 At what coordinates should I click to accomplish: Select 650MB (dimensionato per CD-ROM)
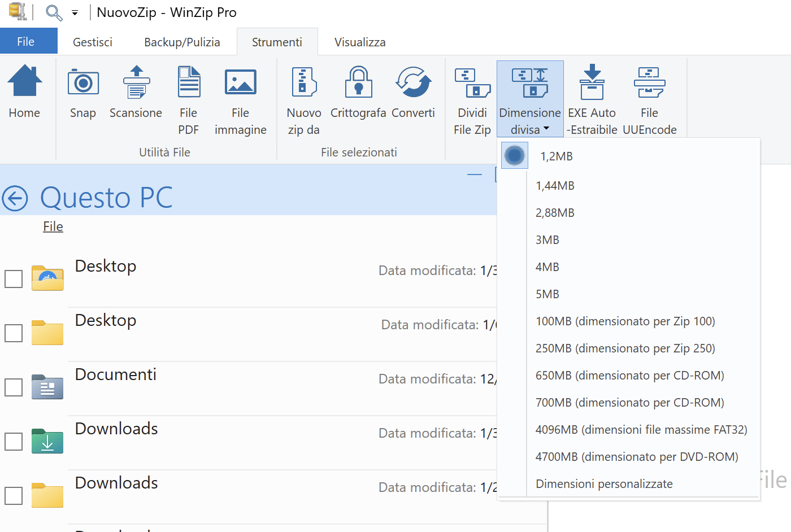click(629, 376)
